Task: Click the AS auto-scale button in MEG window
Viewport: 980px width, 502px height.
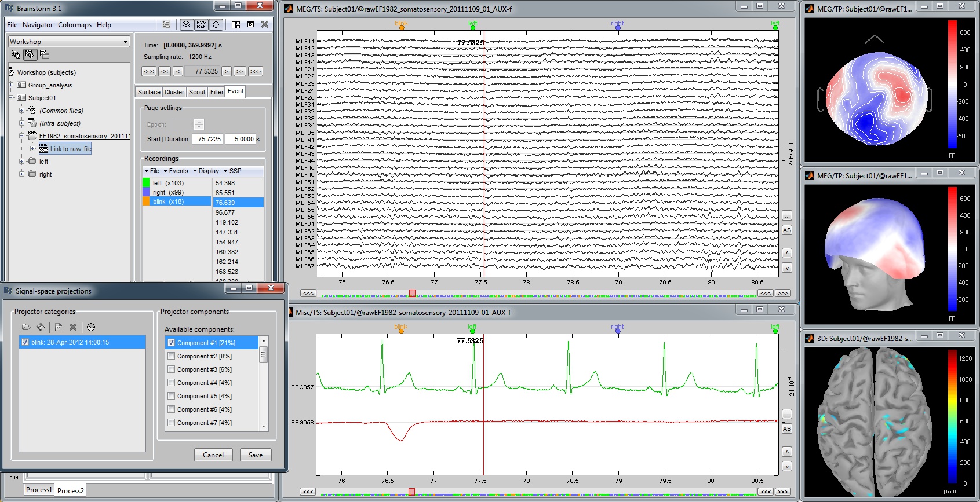Action: click(x=786, y=230)
